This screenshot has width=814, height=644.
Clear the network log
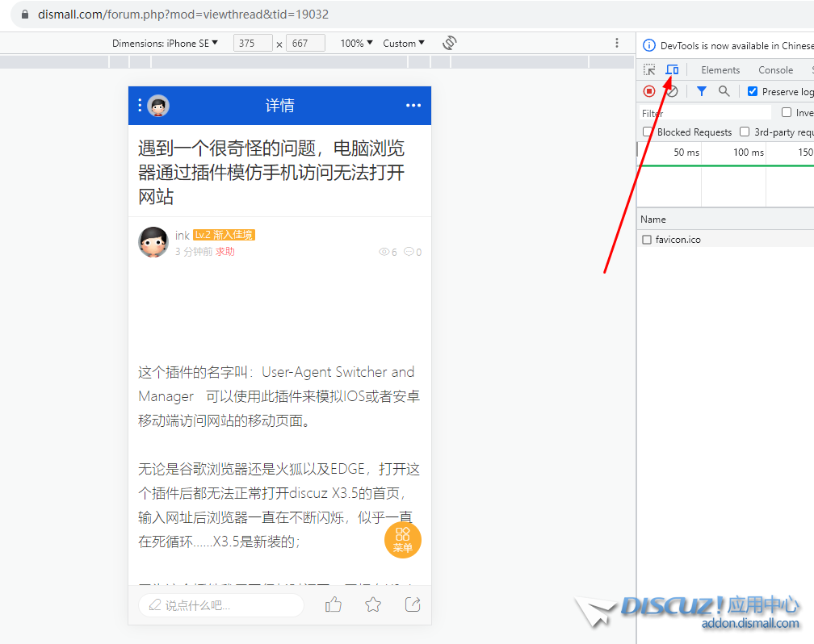[672, 92]
